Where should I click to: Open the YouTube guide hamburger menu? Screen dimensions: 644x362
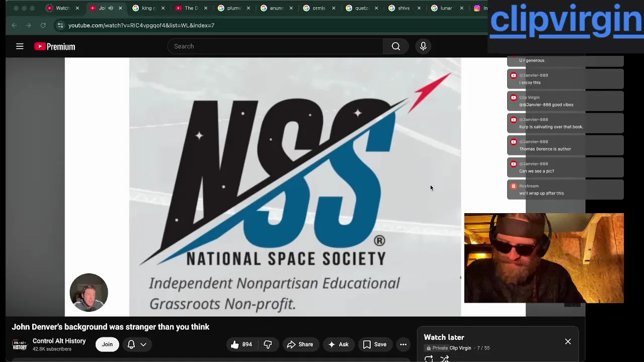pyautogui.click(x=20, y=46)
